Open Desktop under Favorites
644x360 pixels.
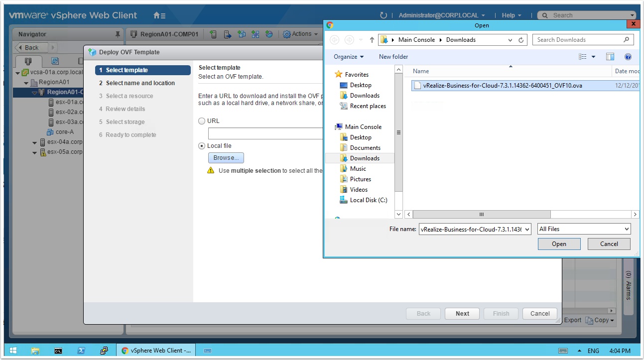coord(361,85)
